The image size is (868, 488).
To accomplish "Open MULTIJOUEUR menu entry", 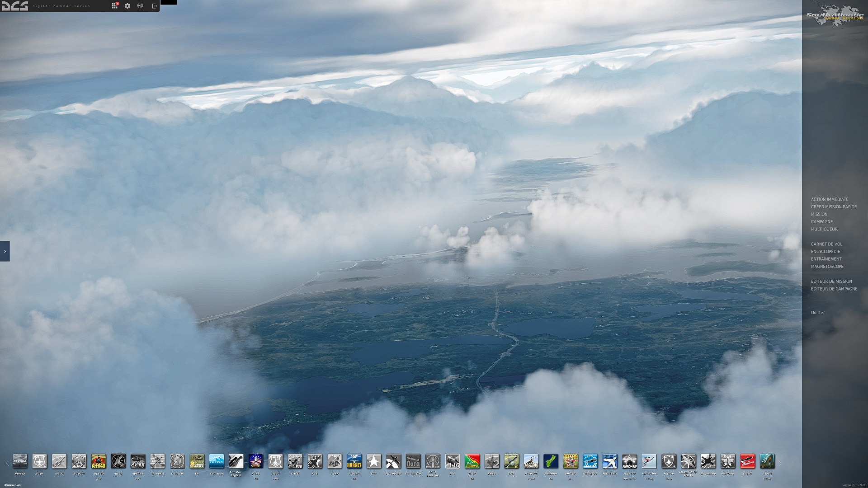I will 824,229.
